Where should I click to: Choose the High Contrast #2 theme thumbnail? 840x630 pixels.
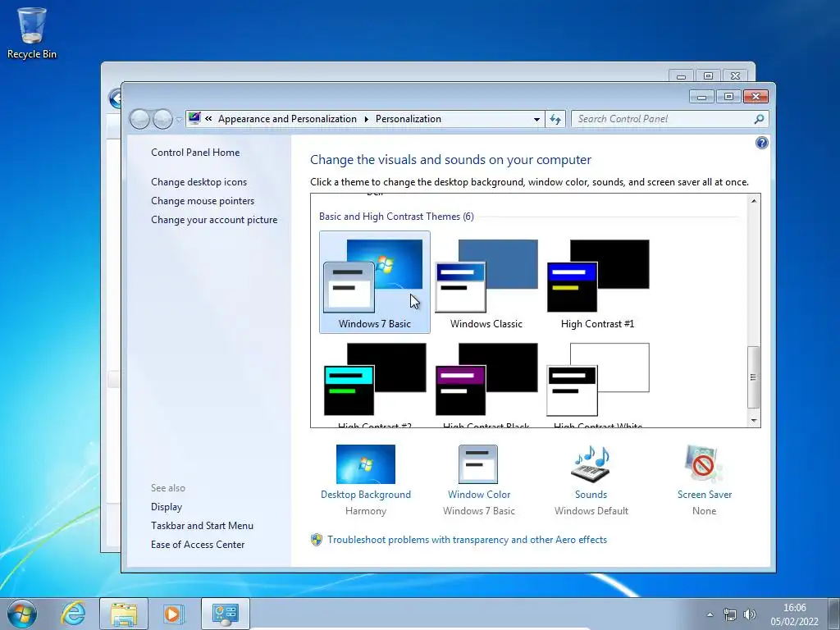click(374, 379)
